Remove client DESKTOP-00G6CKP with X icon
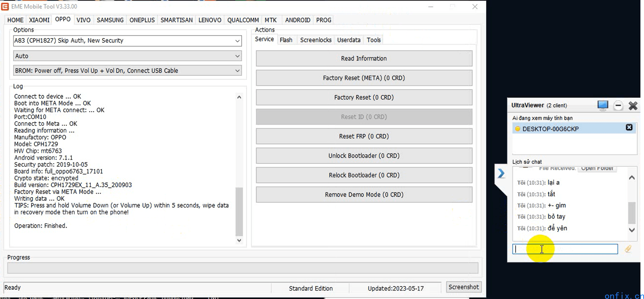644x299 pixels. click(x=629, y=128)
